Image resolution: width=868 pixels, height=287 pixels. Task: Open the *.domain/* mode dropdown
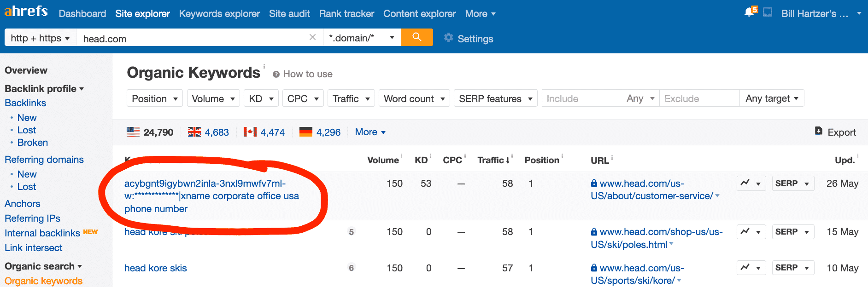click(x=362, y=38)
